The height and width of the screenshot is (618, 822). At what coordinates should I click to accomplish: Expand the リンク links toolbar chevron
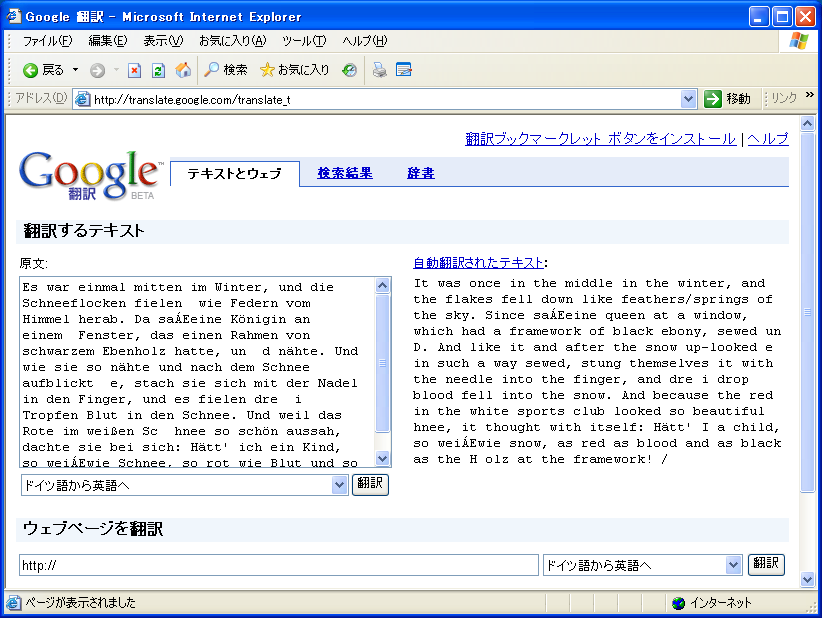[809, 95]
